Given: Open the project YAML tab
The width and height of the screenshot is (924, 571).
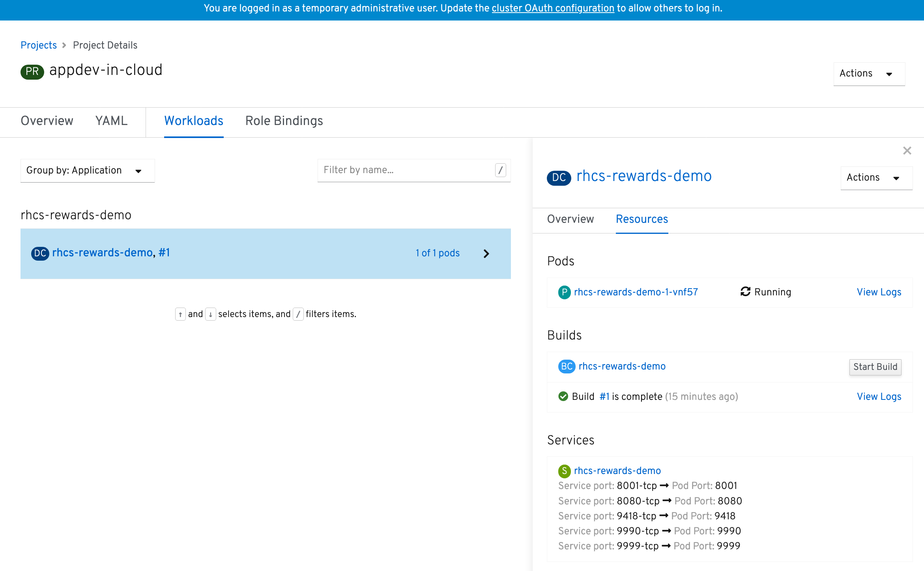Looking at the screenshot, I should [111, 121].
